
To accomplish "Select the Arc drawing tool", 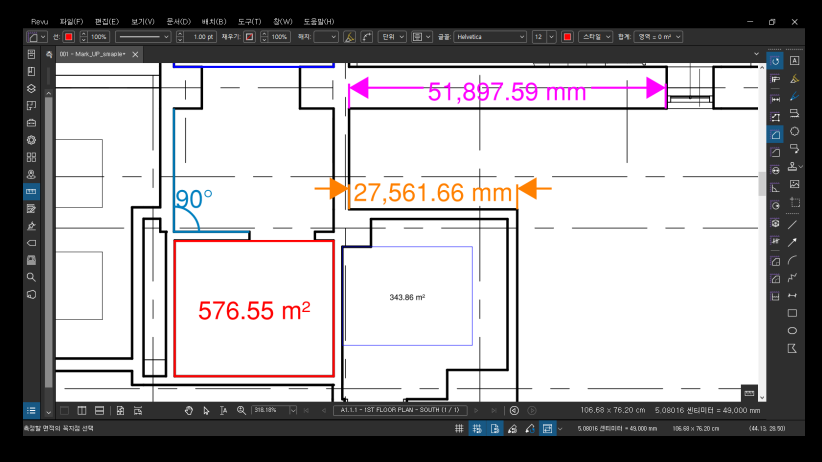I will pos(792,260).
